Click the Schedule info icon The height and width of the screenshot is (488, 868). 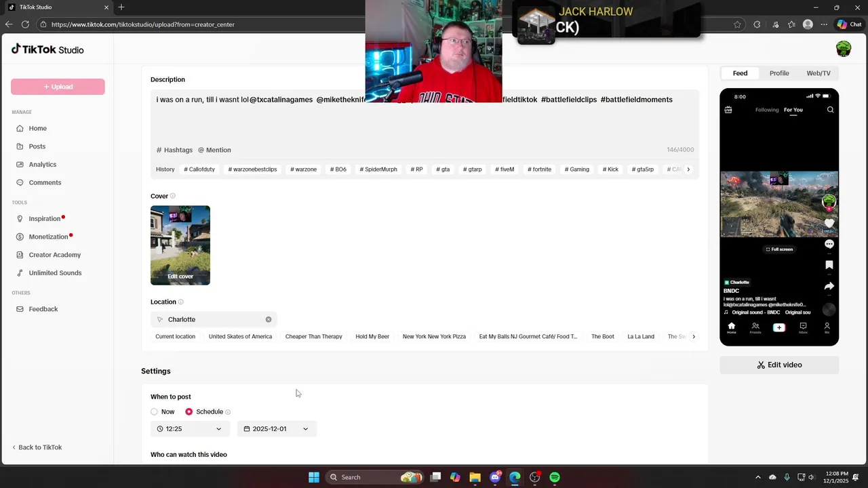228,412
